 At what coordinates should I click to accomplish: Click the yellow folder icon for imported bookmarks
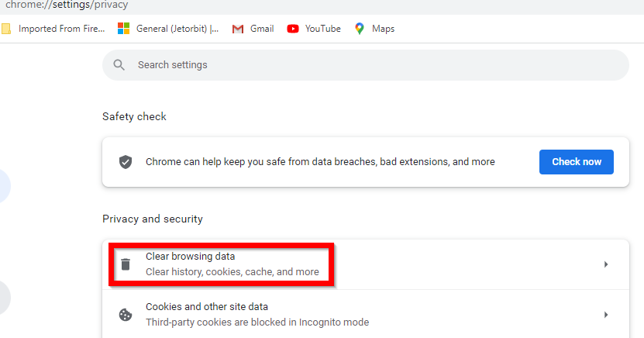5,29
